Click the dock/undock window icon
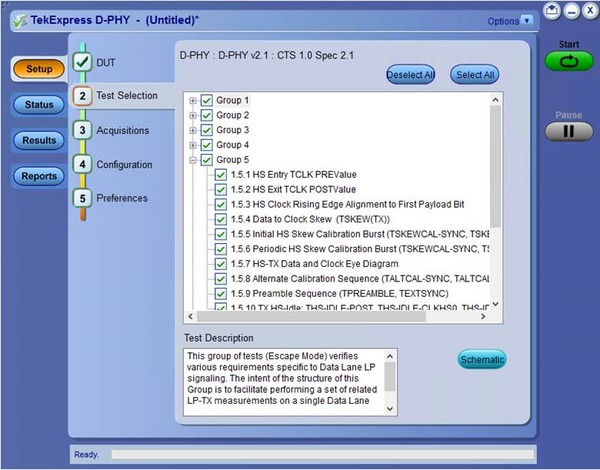This screenshot has height=470, width=600. point(552,11)
